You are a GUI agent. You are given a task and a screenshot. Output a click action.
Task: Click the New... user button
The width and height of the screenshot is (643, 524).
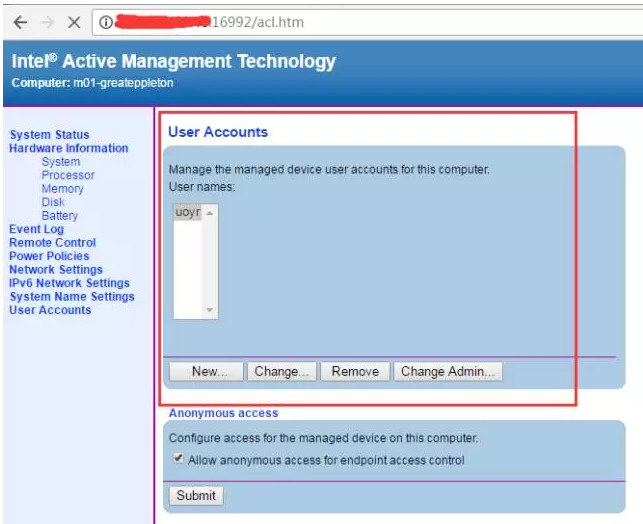pyautogui.click(x=206, y=371)
